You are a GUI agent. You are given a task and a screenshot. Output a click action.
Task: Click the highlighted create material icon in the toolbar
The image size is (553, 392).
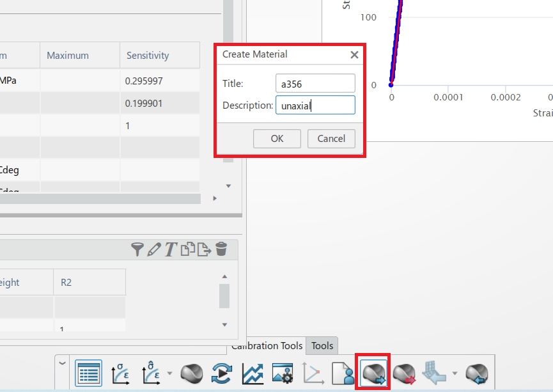coord(373,373)
